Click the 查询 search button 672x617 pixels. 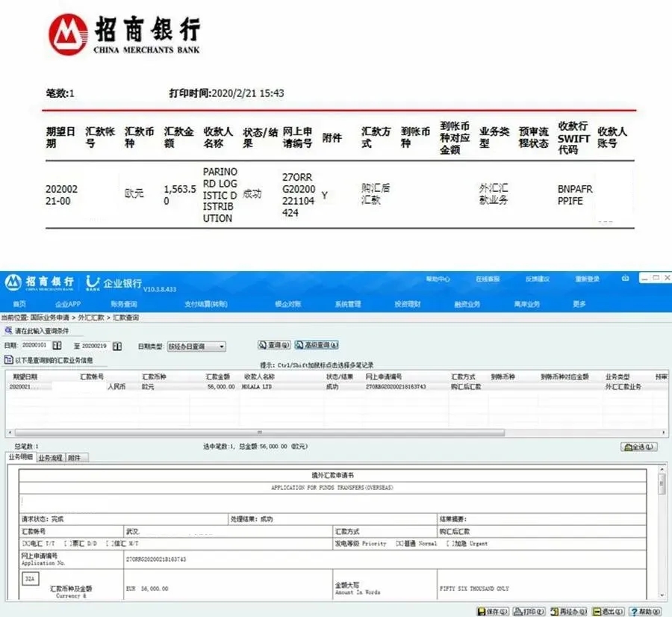(274, 345)
